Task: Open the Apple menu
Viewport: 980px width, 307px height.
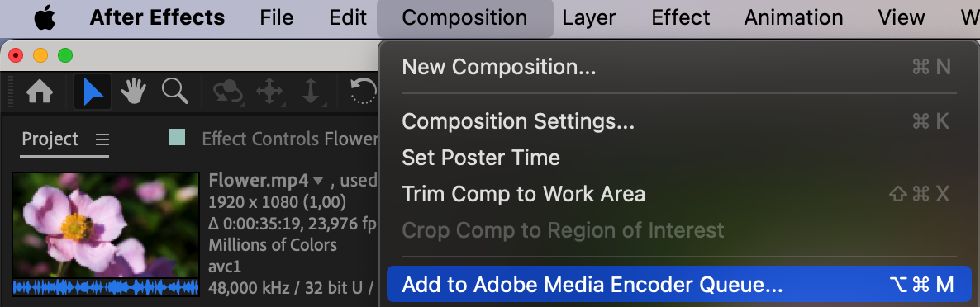Action: [x=45, y=17]
